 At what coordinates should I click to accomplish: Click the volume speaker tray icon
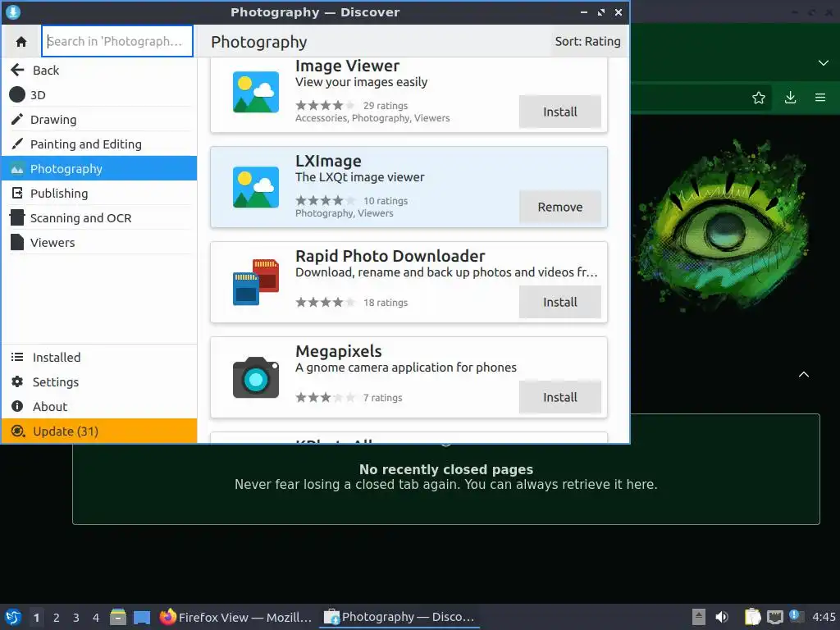(722, 617)
